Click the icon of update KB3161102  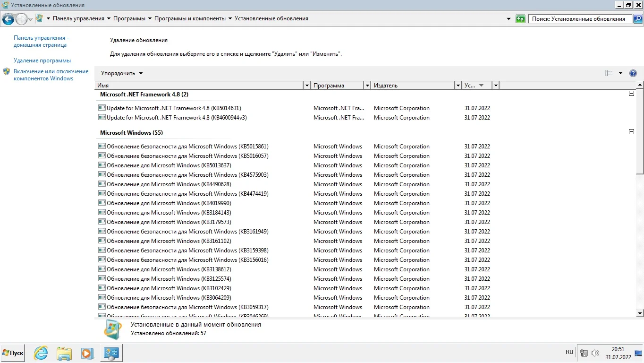102,241
